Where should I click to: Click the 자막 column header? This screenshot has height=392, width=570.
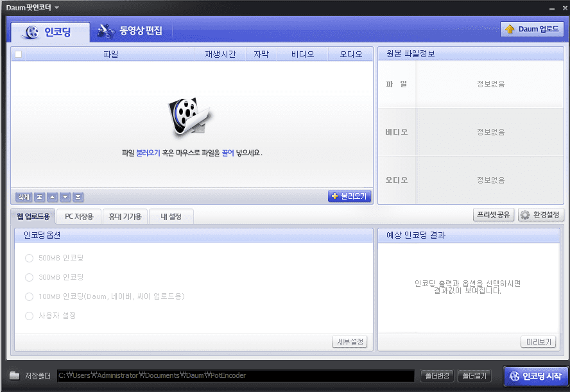pos(261,54)
